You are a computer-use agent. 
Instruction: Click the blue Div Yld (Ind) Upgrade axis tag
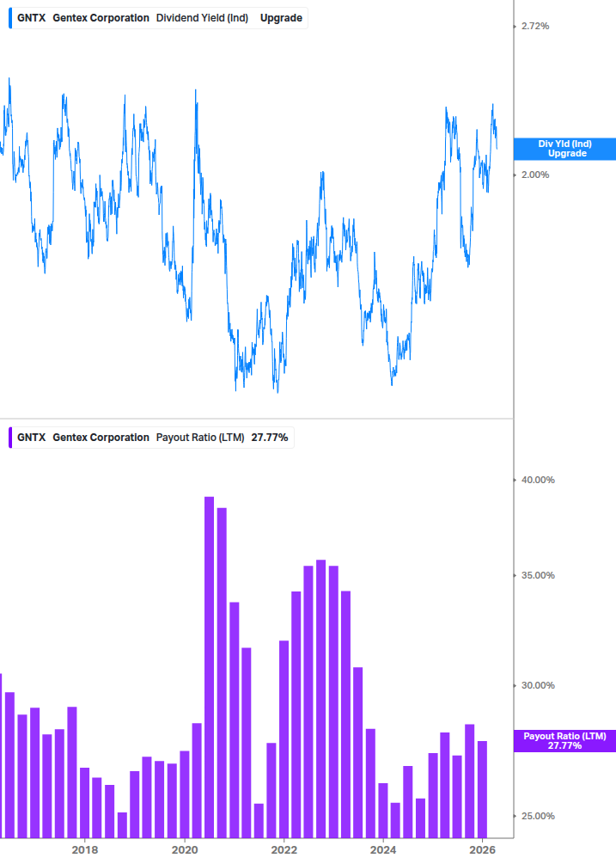tap(564, 149)
